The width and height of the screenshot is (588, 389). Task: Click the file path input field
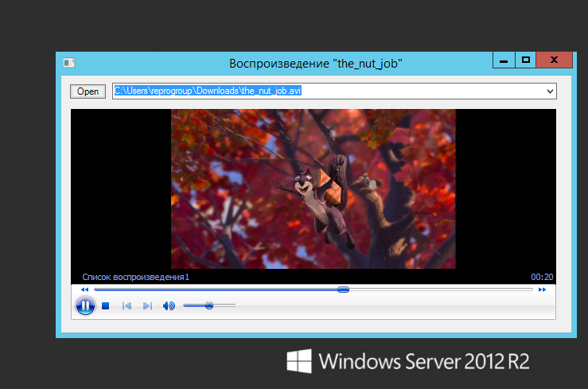click(329, 91)
